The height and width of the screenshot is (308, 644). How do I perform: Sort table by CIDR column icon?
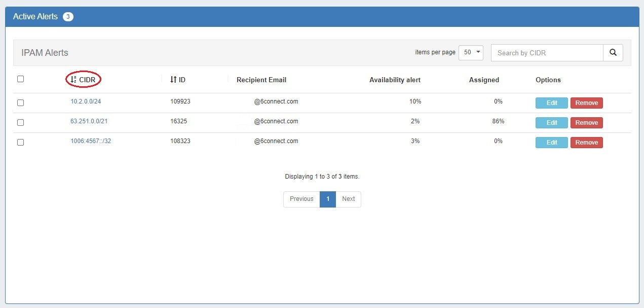pos(73,80)
